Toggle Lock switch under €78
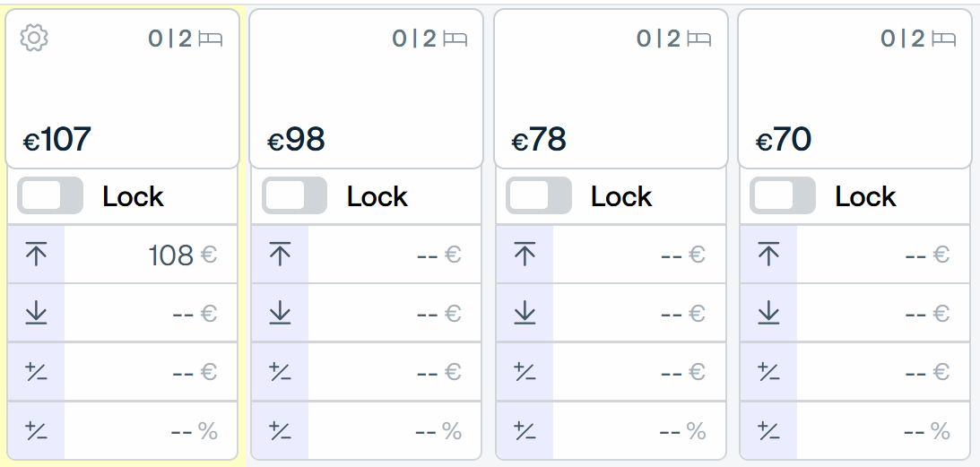Screen dimensions: 980x467 (539, 195)
